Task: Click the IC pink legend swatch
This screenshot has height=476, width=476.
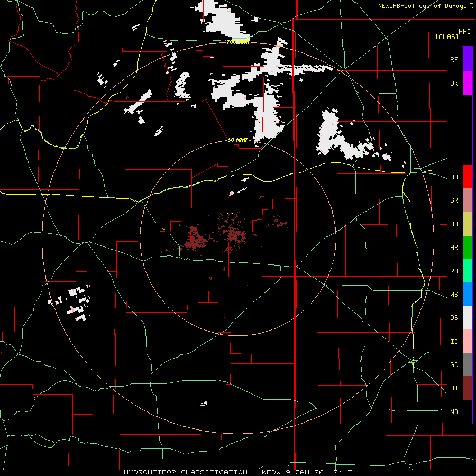Action: click(x=467, y=341)
